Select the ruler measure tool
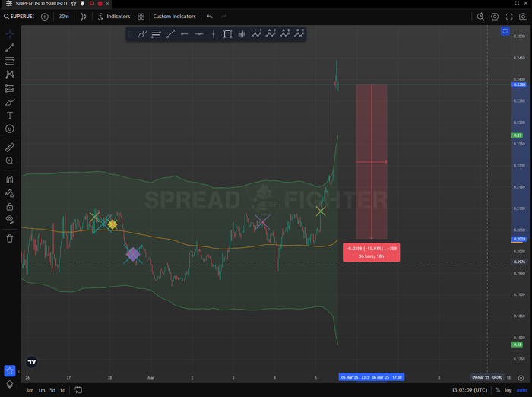Screen dimensions: 532x397 (10, 148)
